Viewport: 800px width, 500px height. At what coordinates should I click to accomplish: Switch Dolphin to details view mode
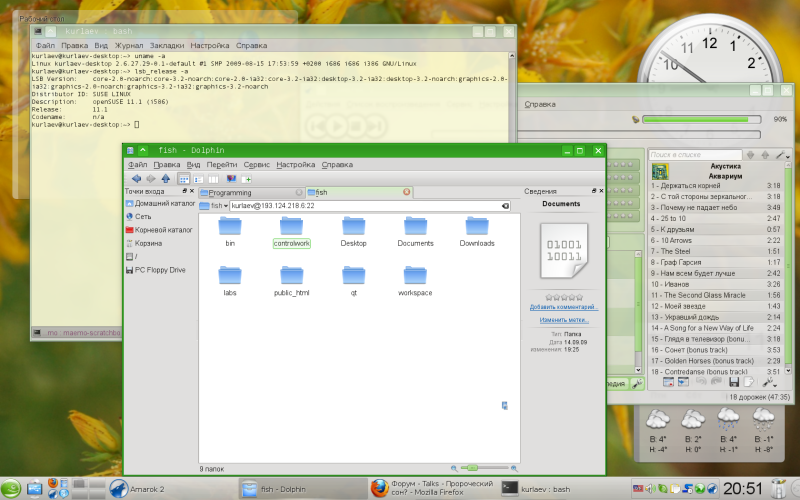click(198, 179)
